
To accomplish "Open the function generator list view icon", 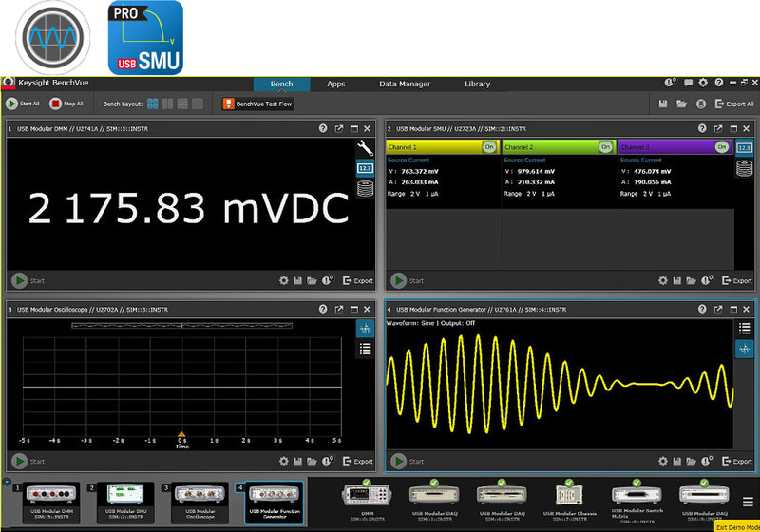I will [x=745, y=329].
